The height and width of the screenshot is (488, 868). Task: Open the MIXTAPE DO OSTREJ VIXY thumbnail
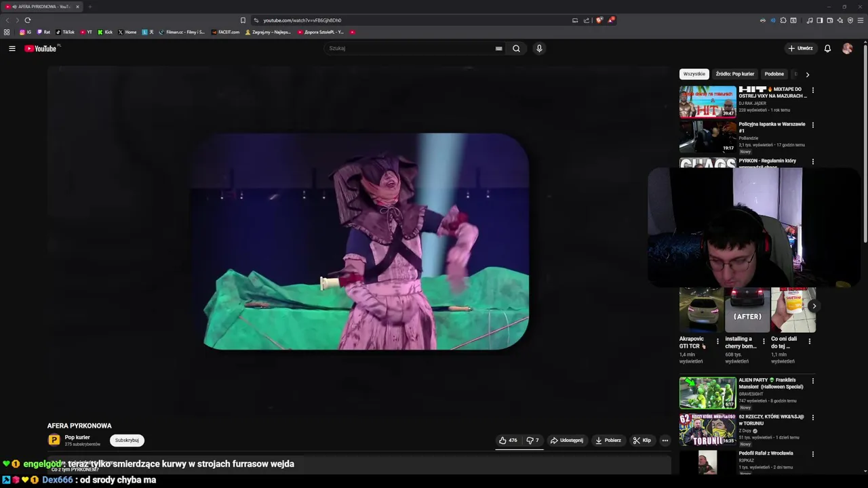(x=707, y=102)
